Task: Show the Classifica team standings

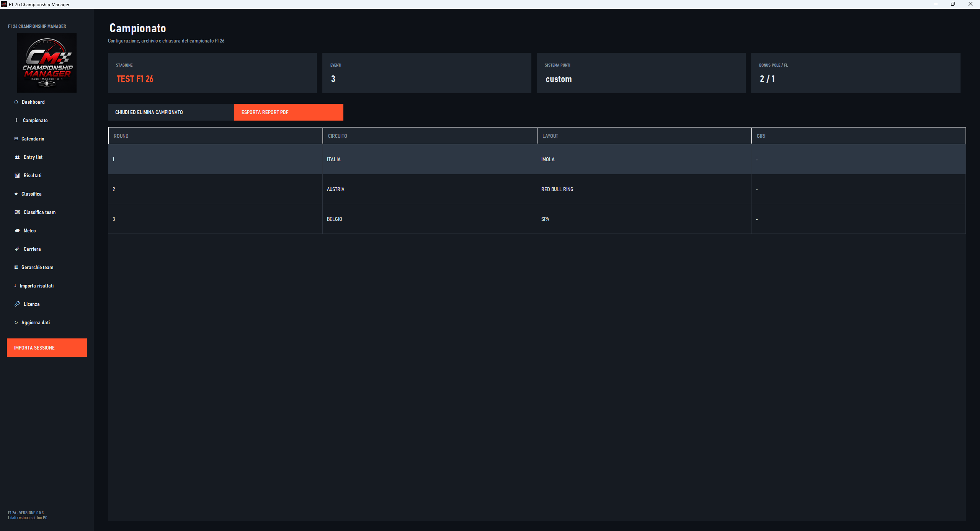Action: click(39, 212)
